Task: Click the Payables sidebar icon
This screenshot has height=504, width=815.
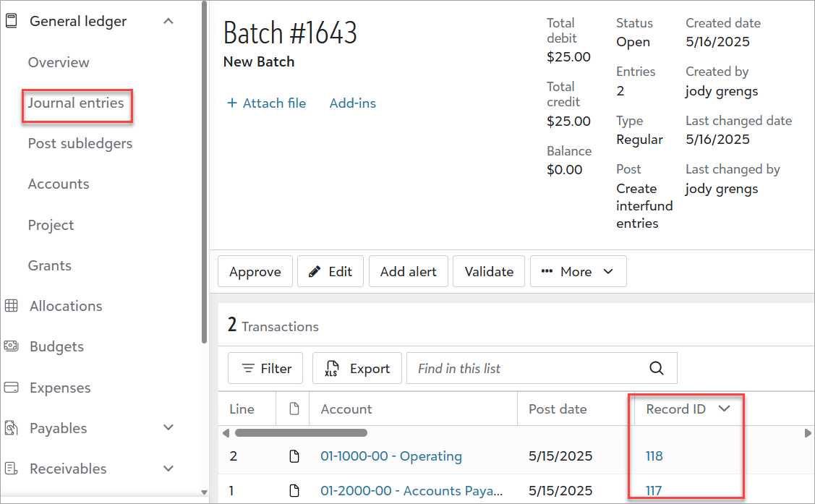Action: point(11,428)
